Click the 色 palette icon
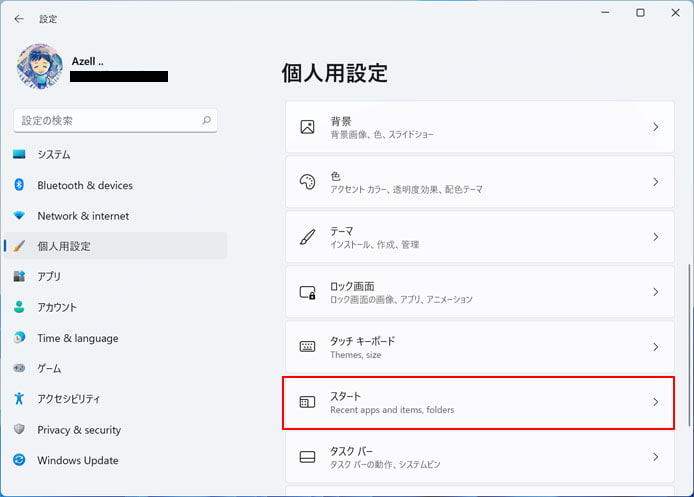Viewport: 694px width, 497px height. [308, 182]
